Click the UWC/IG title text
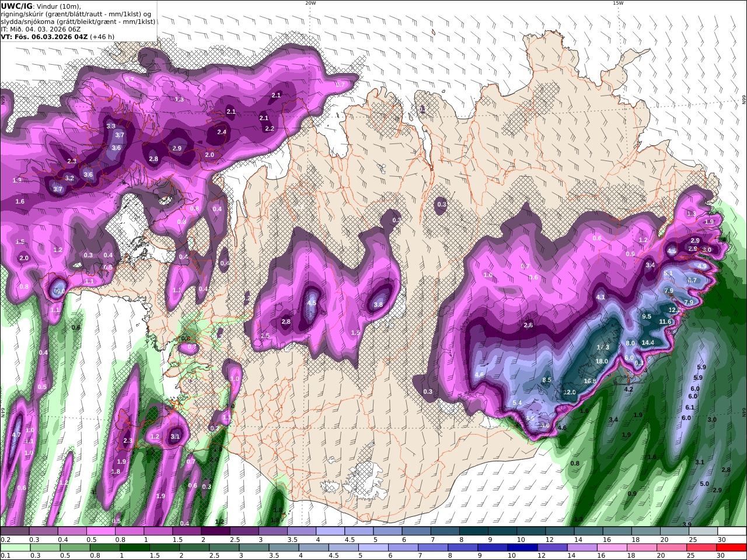Image resolution: width=747 pixels, height=560 pixels. click(16, 6)
